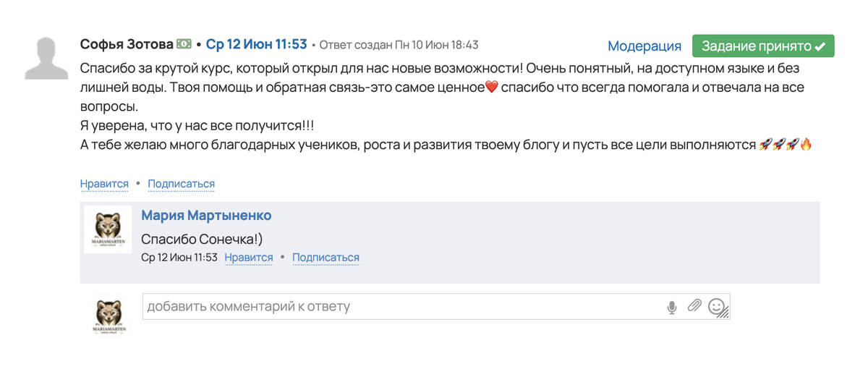This screenshot has height=372, width=868.
Task: Focus the "добавить комментарий к ответу" field
Action: pyautogui.click(x=398, y=307)
